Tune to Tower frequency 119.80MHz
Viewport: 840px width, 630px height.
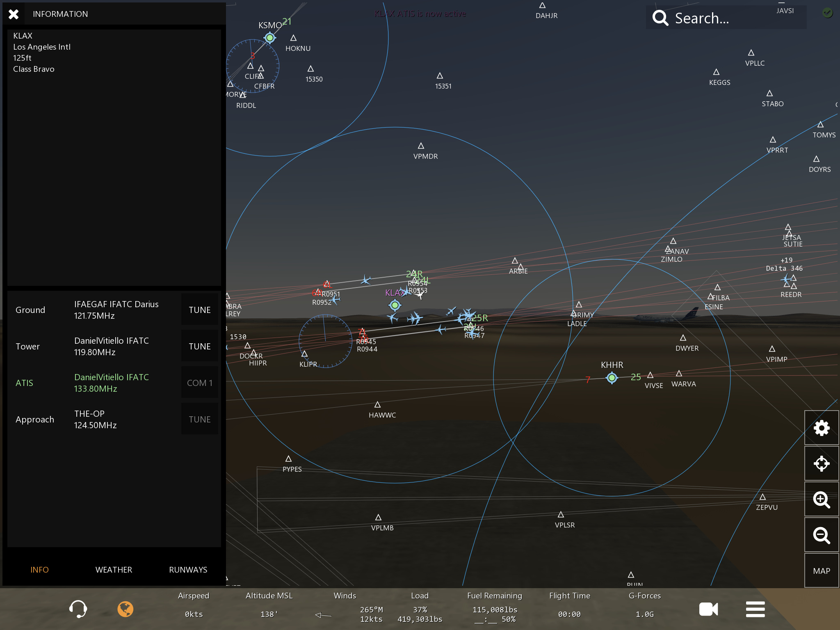tap(199, 346)
